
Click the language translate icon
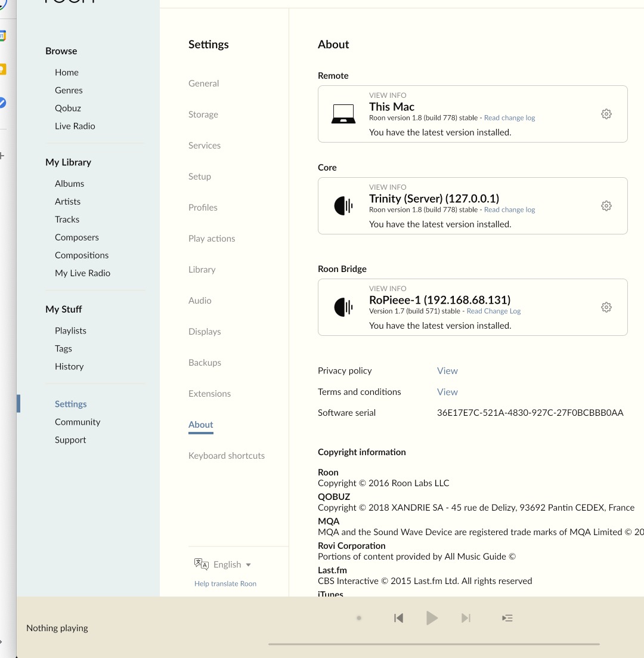pos(202,564)
